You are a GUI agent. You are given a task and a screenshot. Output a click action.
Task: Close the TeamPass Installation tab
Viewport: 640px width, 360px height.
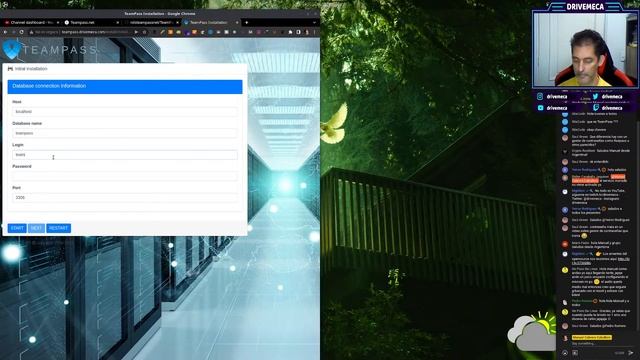(237, 22)
